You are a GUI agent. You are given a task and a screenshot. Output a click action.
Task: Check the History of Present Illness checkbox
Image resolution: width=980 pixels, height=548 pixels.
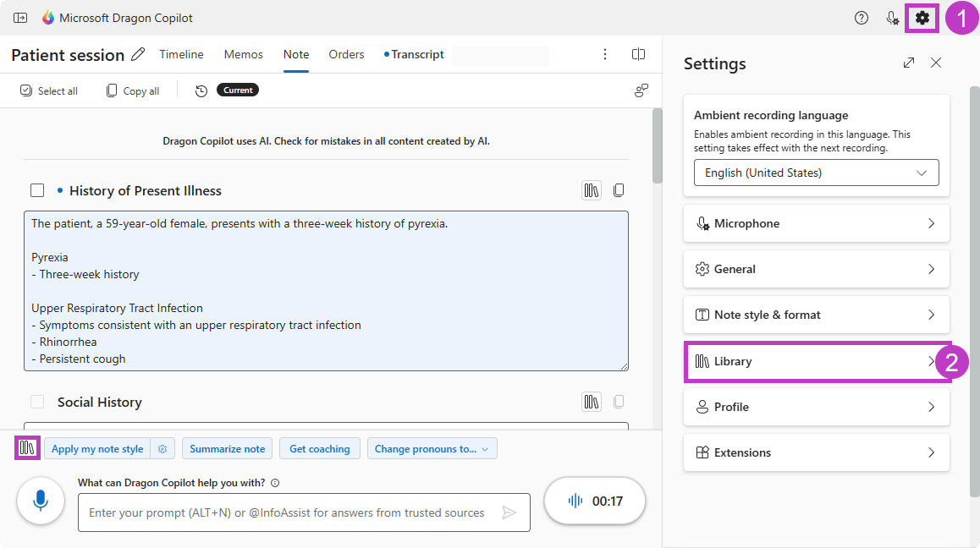coord(37,189)
